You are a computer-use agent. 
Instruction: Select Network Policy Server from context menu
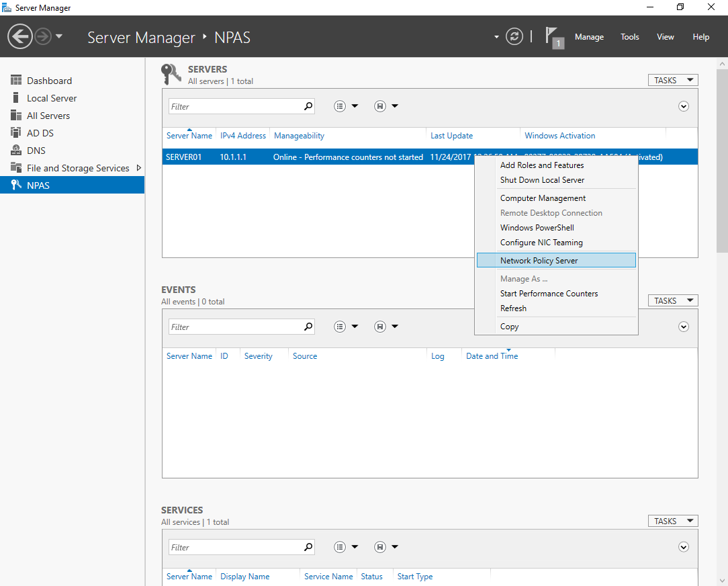[539, 261]
